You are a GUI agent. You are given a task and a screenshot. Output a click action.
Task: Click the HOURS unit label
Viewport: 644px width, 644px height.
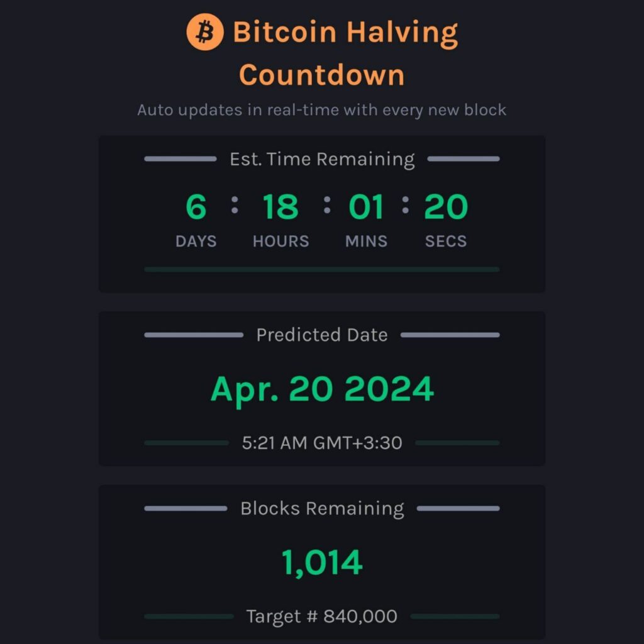pyautogui.click(x=281, y=241)
